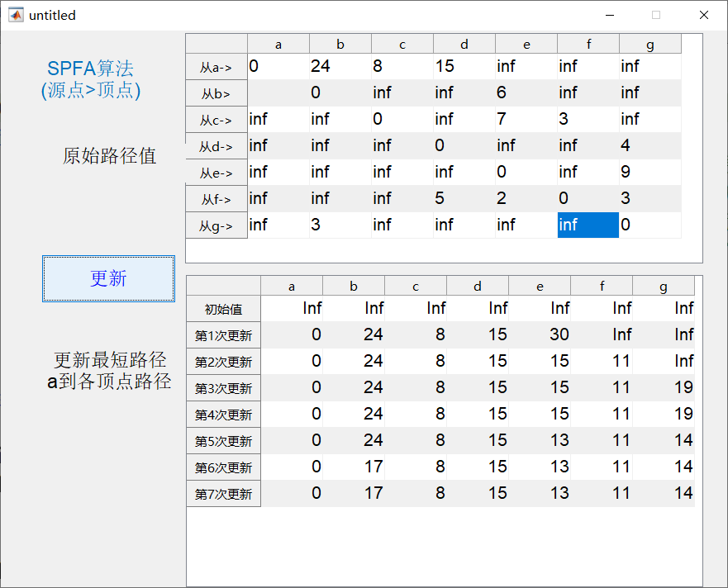728x588 pixels.
Task: Click the MATLAB app icon in title bar
Action: coord(16,14)
